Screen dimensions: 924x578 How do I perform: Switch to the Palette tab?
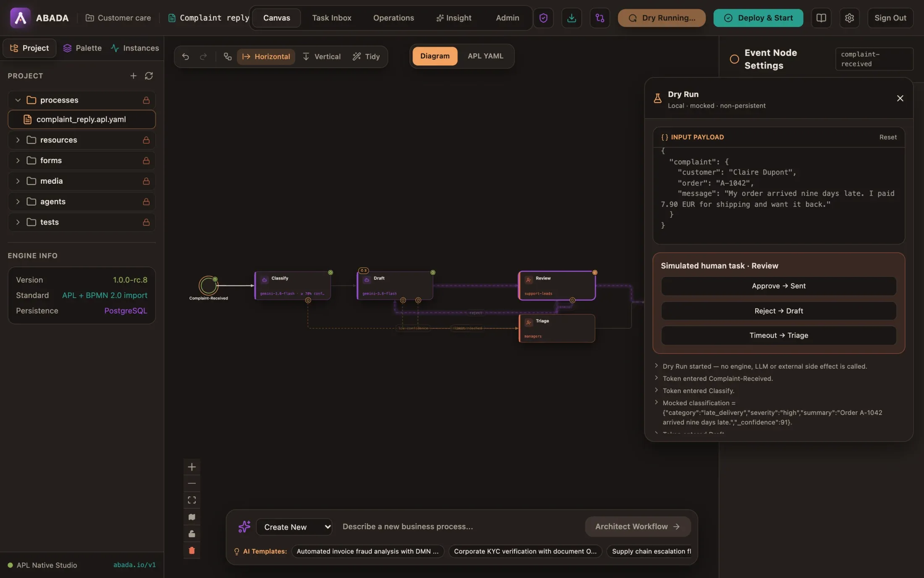[82, 48]
